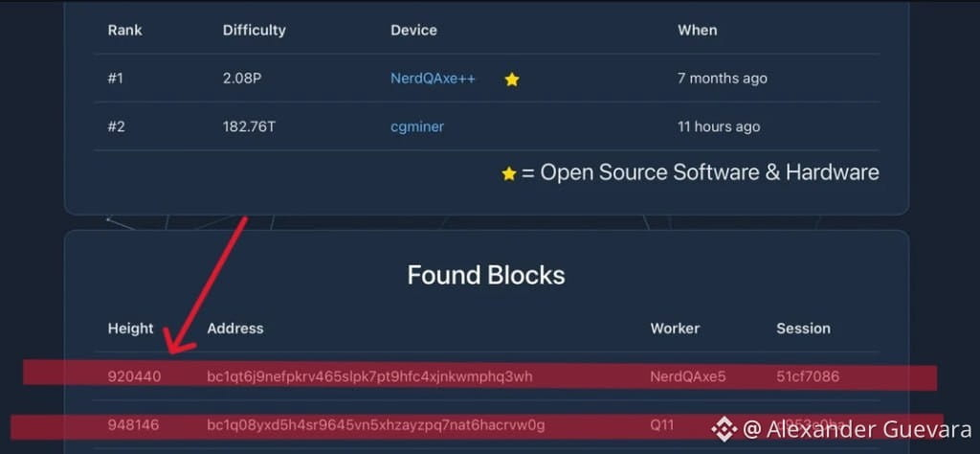Select the NerdQAxe5 worker cell
The width and height of the screenshot is (980, 454).
pyautogui.click(x=688, y=377)
